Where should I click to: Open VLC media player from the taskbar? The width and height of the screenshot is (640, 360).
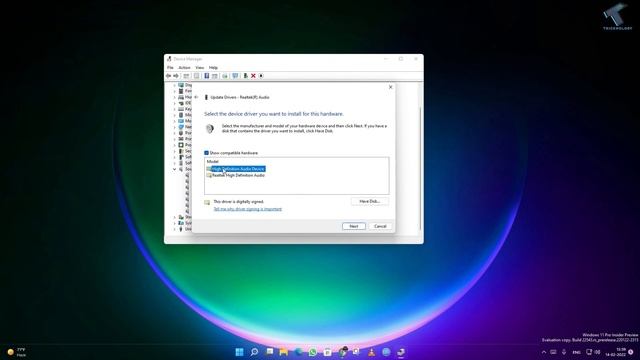[x=371, y=352]
